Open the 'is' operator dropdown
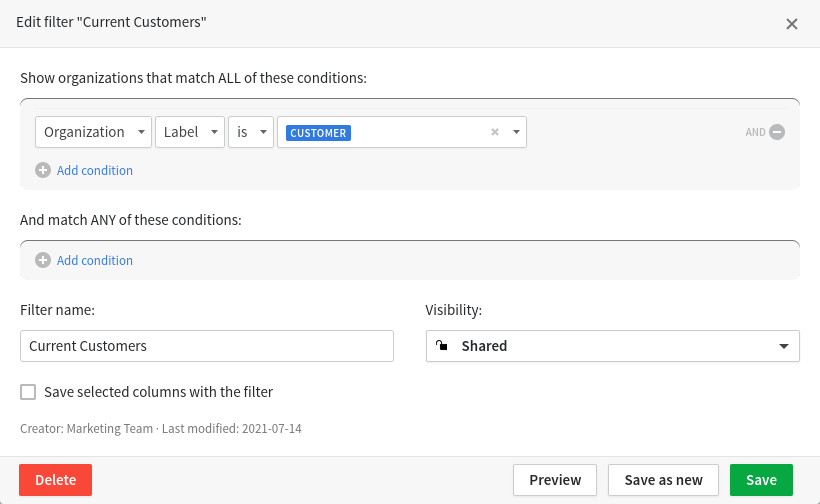Image resolution: width=820 pixels, height=504 pixels. coord(251,132)
